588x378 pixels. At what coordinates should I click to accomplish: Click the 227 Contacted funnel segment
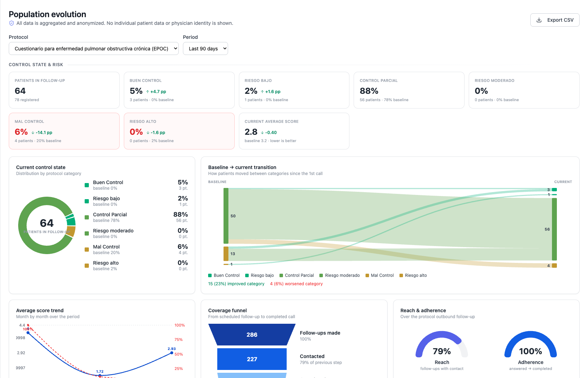click(252, 359)
